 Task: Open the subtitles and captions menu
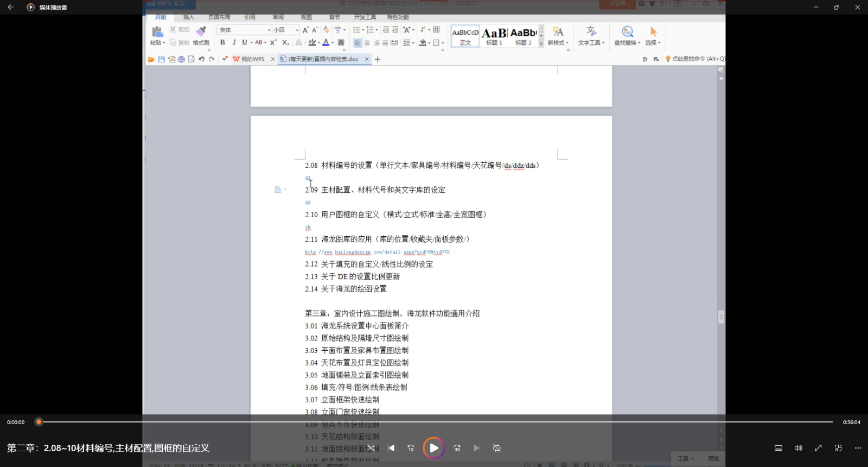click(778, 448)
